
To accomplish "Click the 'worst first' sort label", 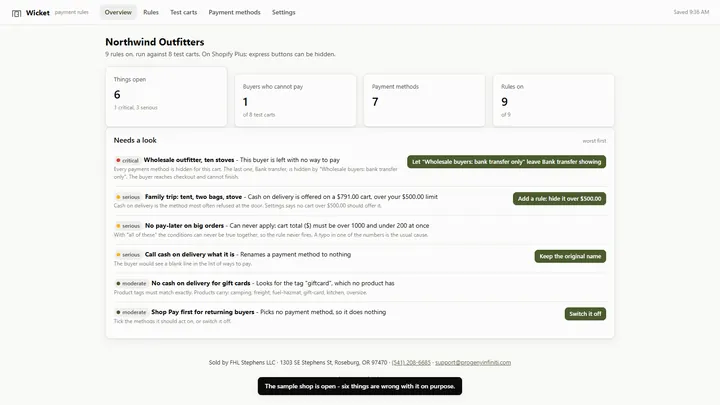I will click(594, 141).
